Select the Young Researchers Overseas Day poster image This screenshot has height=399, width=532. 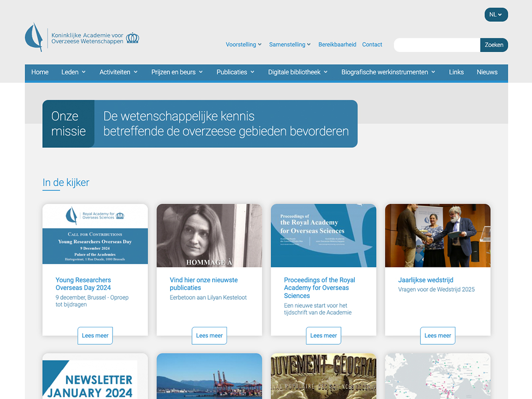tap(95, 235)
